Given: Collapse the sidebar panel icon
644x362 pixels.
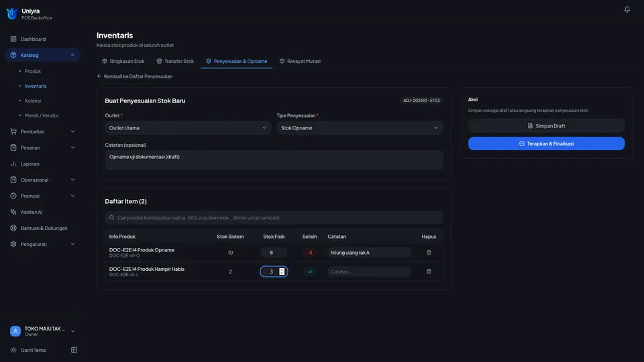Looking at the screenshot, I should 74,350.
